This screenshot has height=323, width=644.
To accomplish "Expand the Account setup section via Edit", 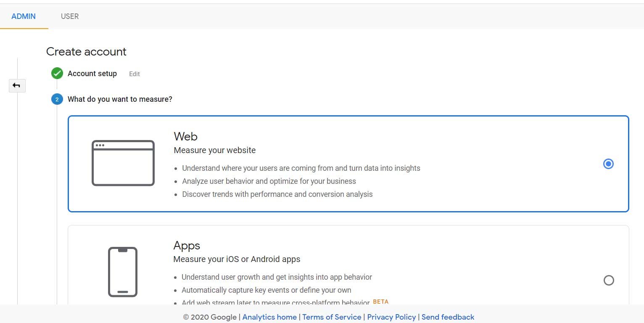I will click(134, 74).
